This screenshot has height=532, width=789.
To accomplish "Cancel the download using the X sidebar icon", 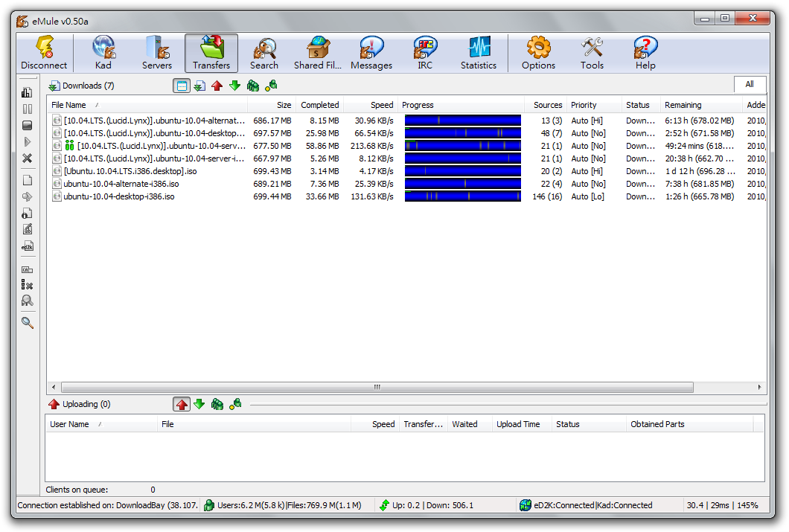I will [x=27, y=158].
